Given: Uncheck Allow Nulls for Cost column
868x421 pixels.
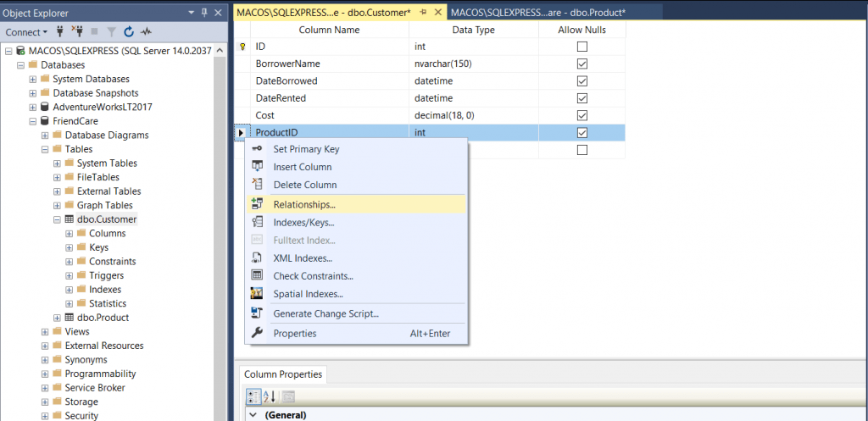Looking at the screenshot, I should (581, 115).
